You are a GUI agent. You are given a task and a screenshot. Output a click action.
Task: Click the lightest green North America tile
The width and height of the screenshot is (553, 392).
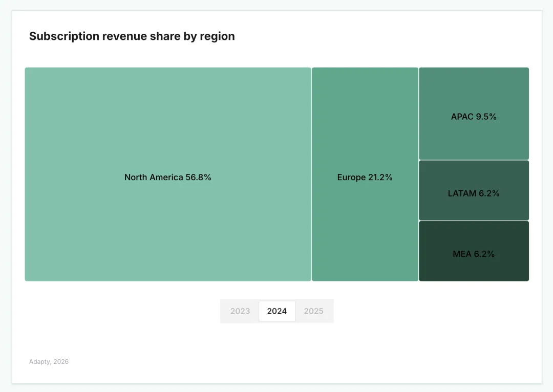168,174
